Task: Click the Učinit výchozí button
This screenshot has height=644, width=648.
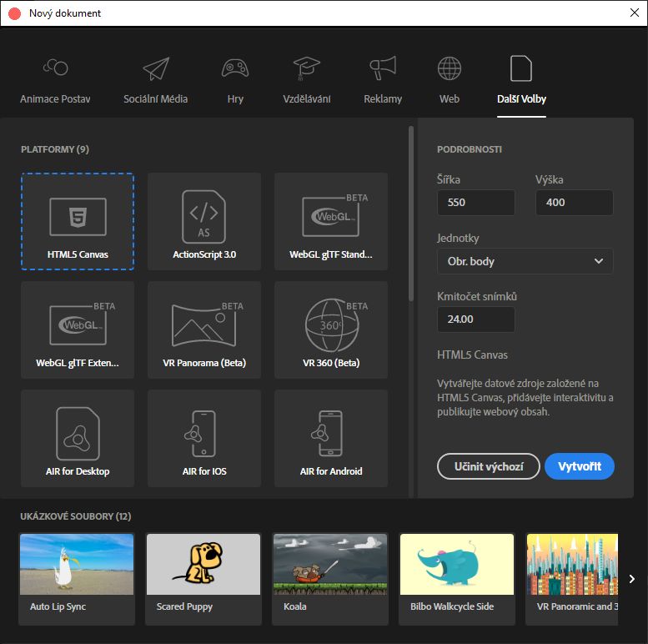Action: click(489, 466)
